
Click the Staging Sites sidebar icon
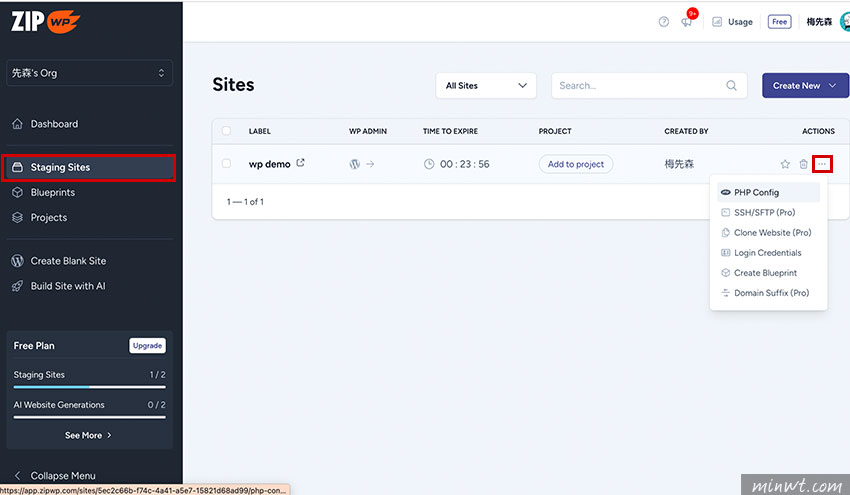point(17,167)
